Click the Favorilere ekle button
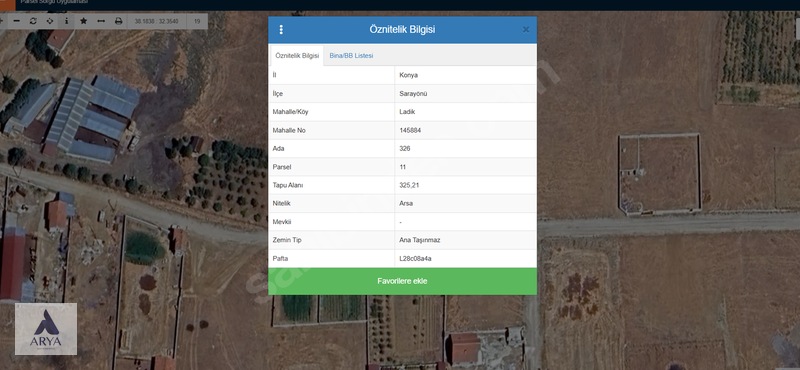Viewport: 800px width, 370px height. 402,281
